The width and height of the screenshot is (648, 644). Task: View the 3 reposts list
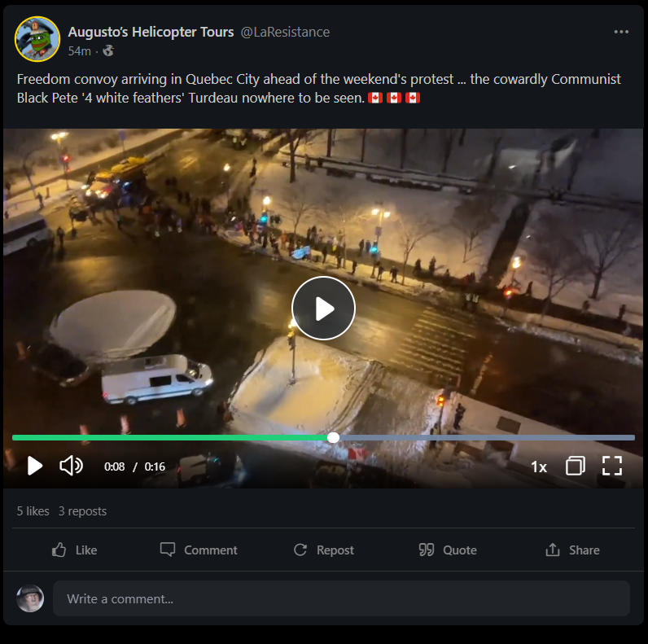tap(83, 511)
